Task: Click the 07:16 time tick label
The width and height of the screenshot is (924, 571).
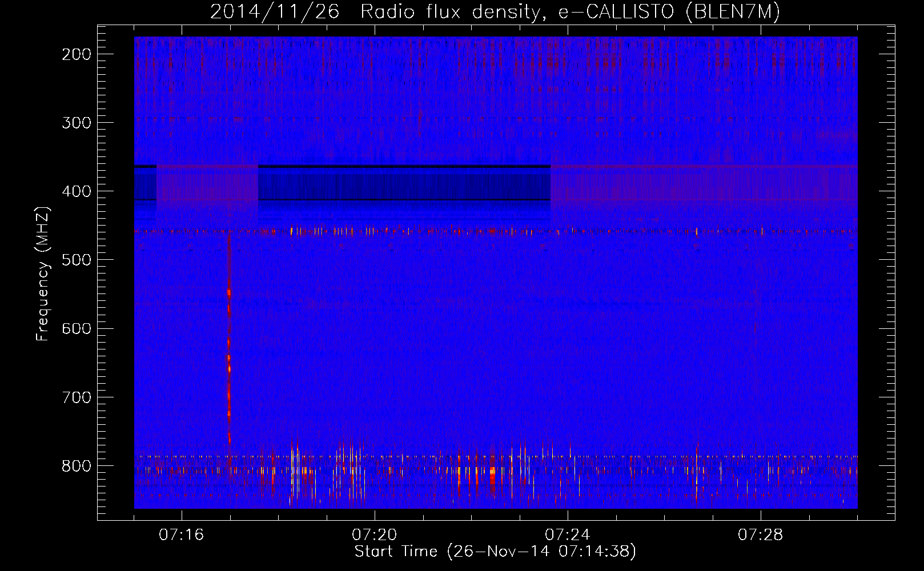Action: [x=182, y=535]
